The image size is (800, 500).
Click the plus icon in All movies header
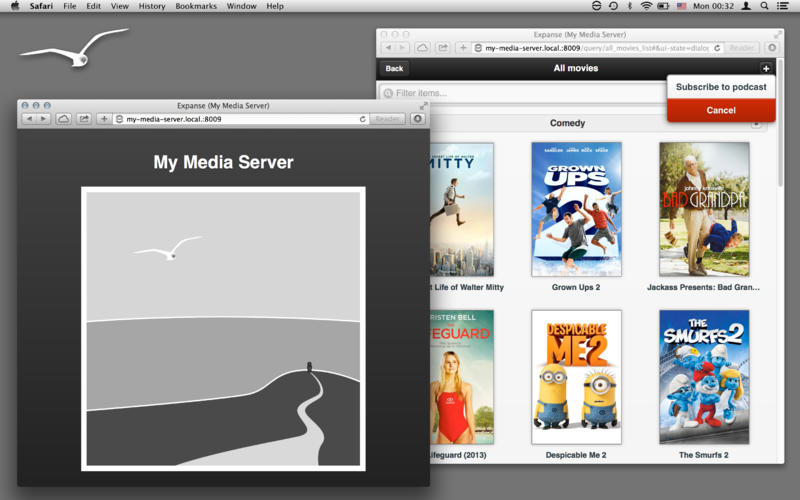click(x=765, y=68)
